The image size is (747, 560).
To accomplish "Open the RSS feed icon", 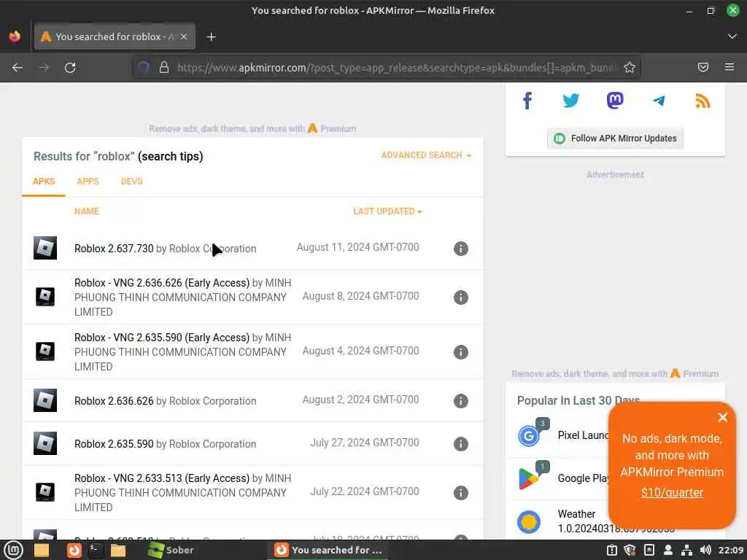I will tap(703, 101).
